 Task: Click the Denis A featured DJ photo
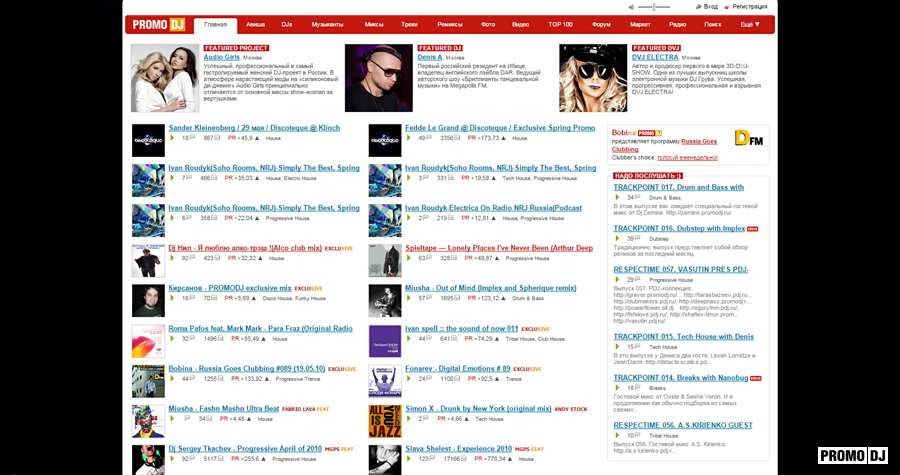(x=378, y=78)
